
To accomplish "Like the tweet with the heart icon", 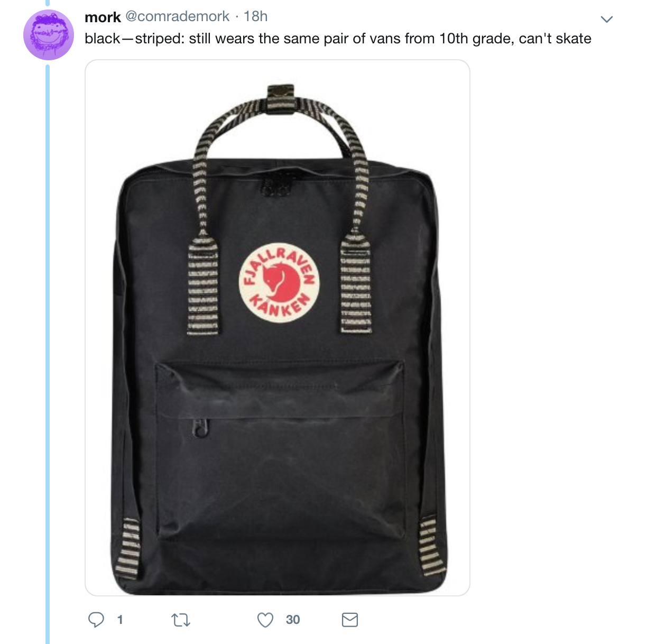I will (265, 620).
